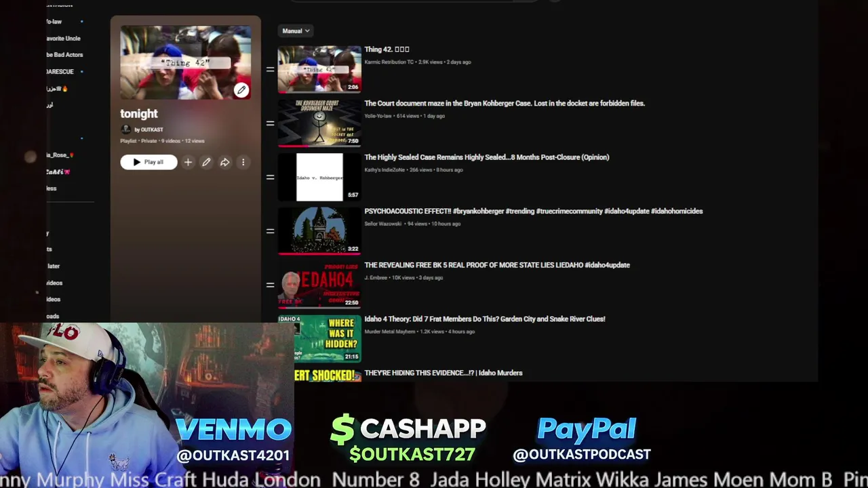Open the large playlist cover image

pyautogui.click(x=186, y=62)
